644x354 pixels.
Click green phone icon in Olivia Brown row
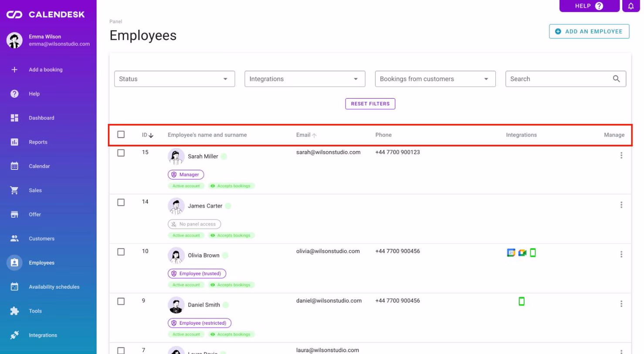click(x=533, y=252)
